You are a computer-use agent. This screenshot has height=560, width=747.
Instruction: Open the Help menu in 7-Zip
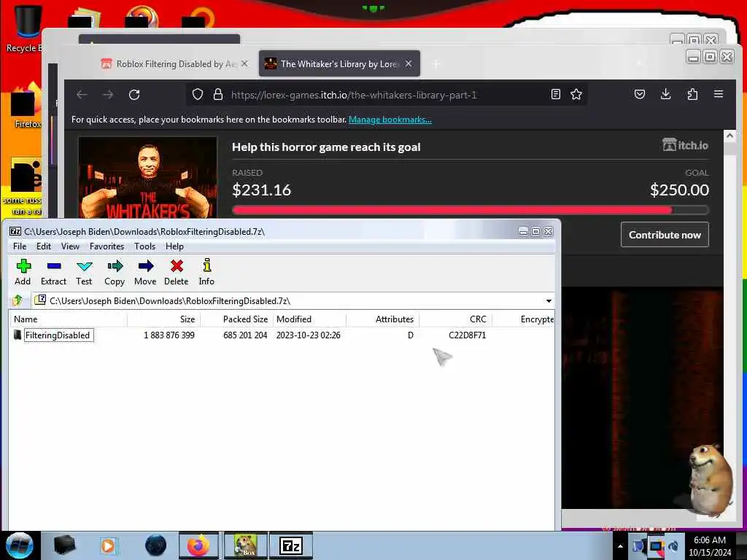coord(174,246)
